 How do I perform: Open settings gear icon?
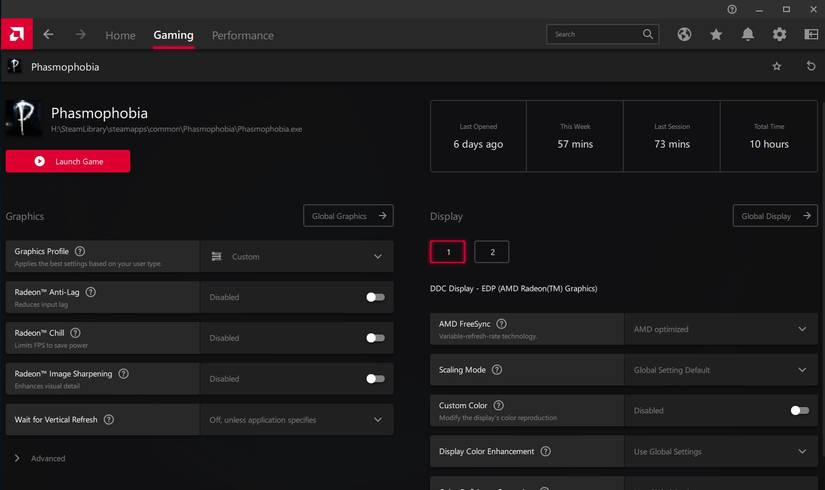coord(779,34)
